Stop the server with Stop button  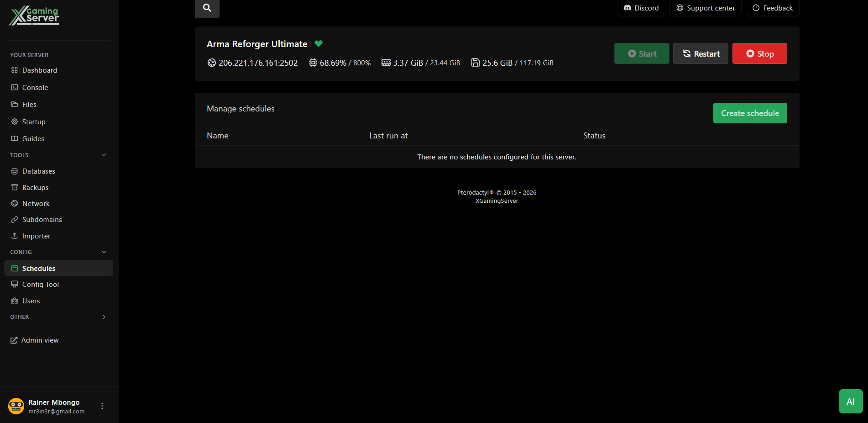click(x=759, y=54)
